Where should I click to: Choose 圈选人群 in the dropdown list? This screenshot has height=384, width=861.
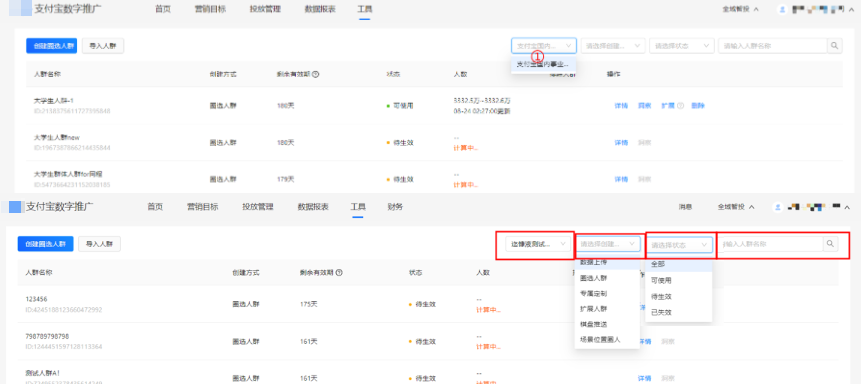tap(607, 279)
